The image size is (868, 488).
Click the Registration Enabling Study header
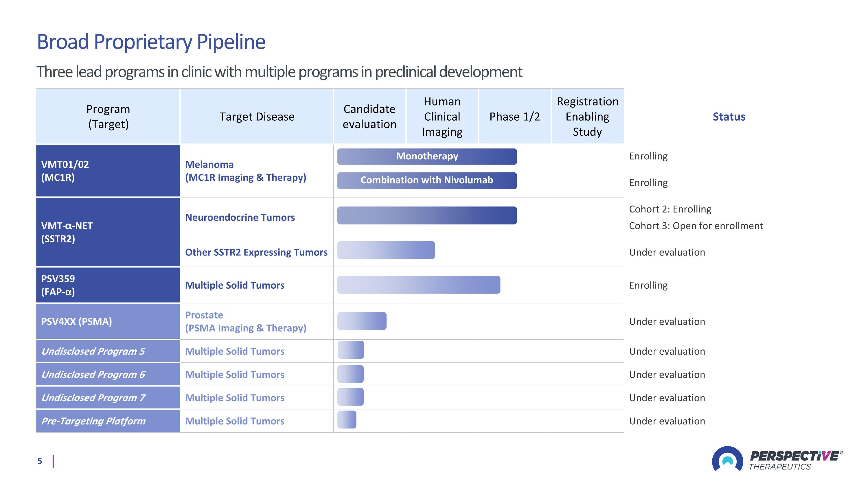587,117
